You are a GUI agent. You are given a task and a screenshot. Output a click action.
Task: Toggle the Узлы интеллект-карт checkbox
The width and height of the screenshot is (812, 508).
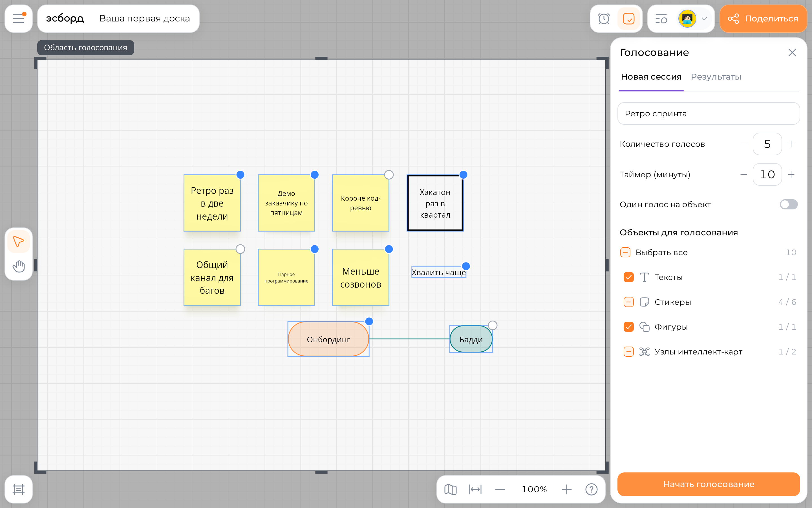click(628, 352)
